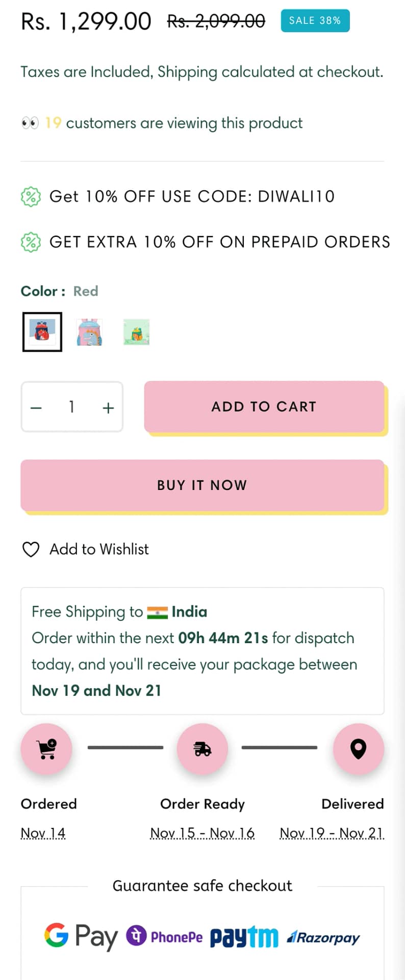Click the Google Pay logo
Viewport: 405px width, 980px height.
[81, 937]
